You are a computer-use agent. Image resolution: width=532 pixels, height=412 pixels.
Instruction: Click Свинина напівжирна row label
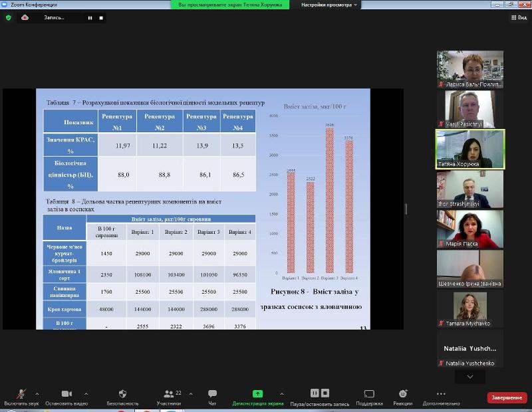click(65, 292)
